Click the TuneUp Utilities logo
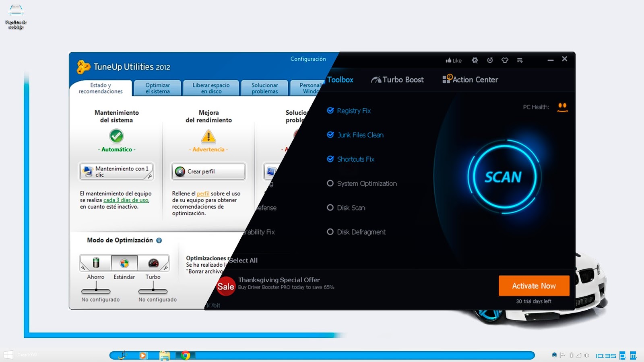Screen dimensions: 644x362 (83, 67)
